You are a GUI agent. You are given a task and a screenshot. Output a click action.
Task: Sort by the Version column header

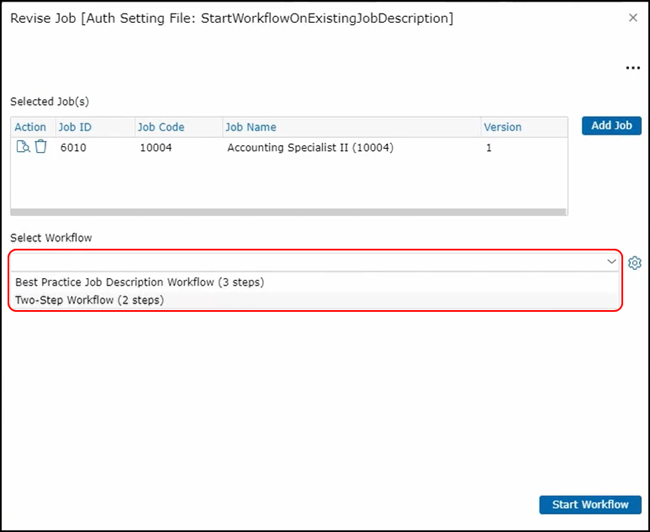tap(502, 127)
